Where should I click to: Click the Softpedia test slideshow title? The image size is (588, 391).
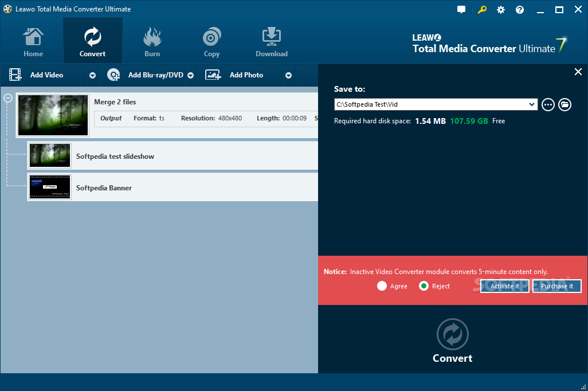coord(115,157)
